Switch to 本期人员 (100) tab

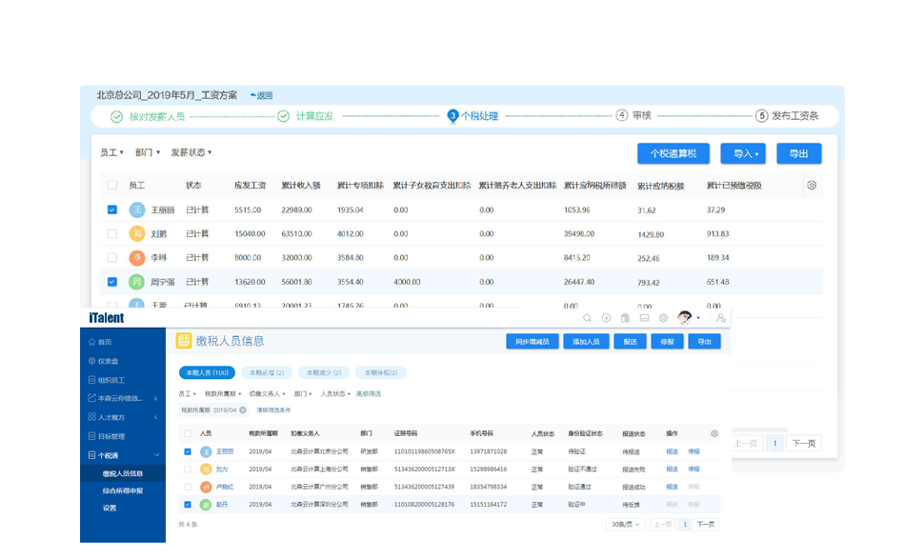pos(207,372)
